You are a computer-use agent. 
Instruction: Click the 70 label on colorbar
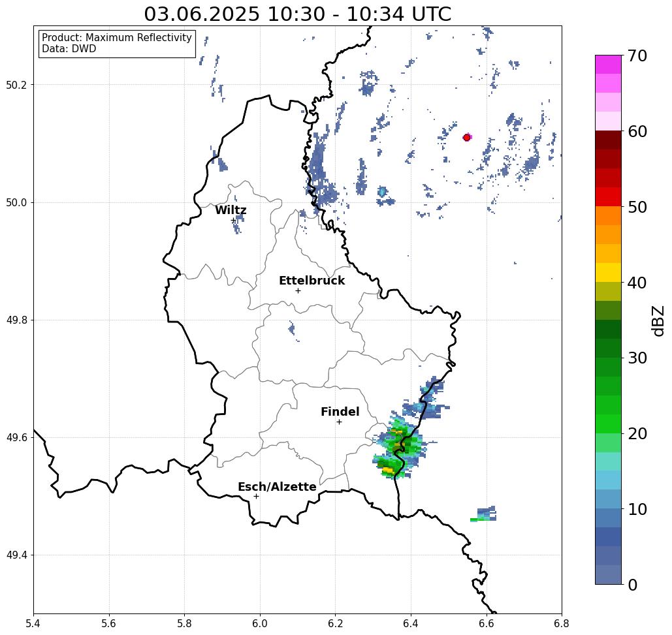click(637, 55)
